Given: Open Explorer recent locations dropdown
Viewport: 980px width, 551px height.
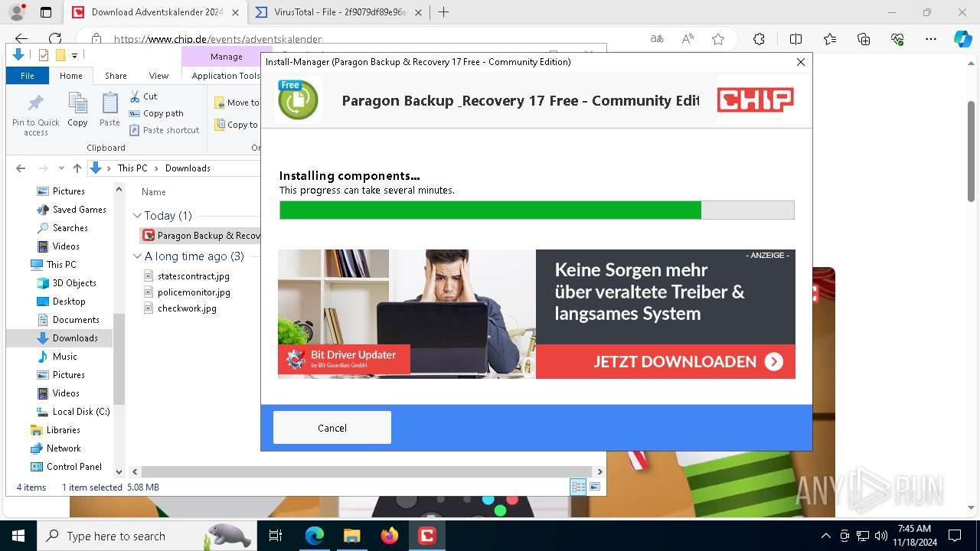Looking at the screenshot, I should click(x=61, y=168).
